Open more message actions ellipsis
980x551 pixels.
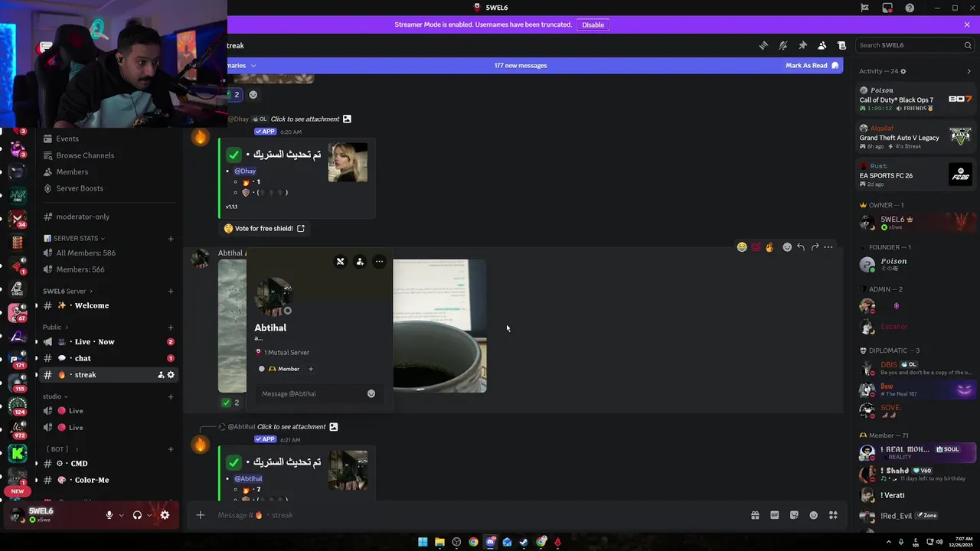[828, 247]
